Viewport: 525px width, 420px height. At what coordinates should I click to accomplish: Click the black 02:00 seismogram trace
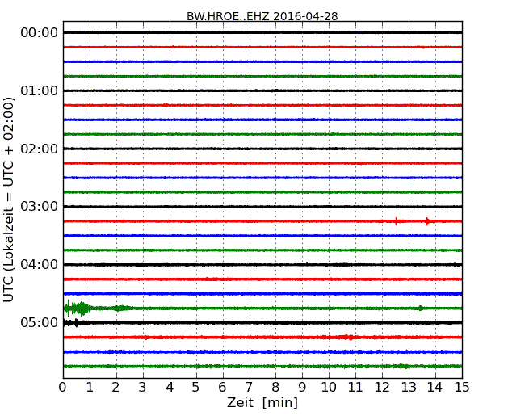pos(262,149)
